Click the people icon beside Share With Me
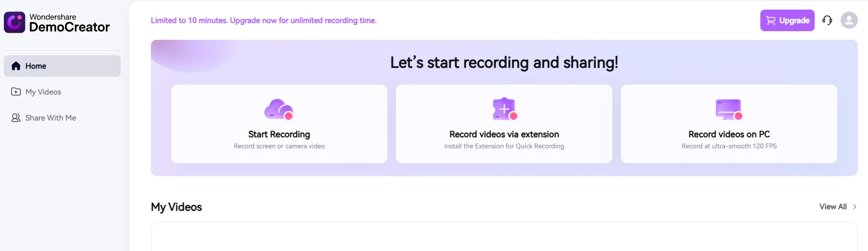 [x=16, y=118]
